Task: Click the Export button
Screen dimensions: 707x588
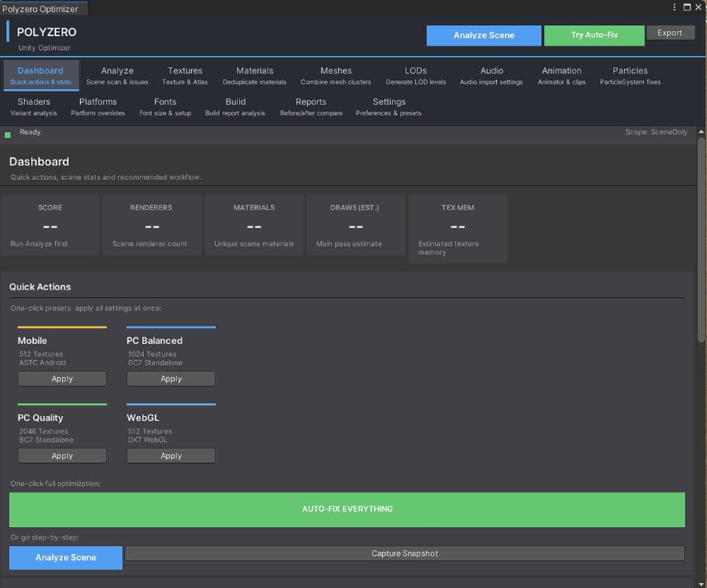Action: coord(670,32)
